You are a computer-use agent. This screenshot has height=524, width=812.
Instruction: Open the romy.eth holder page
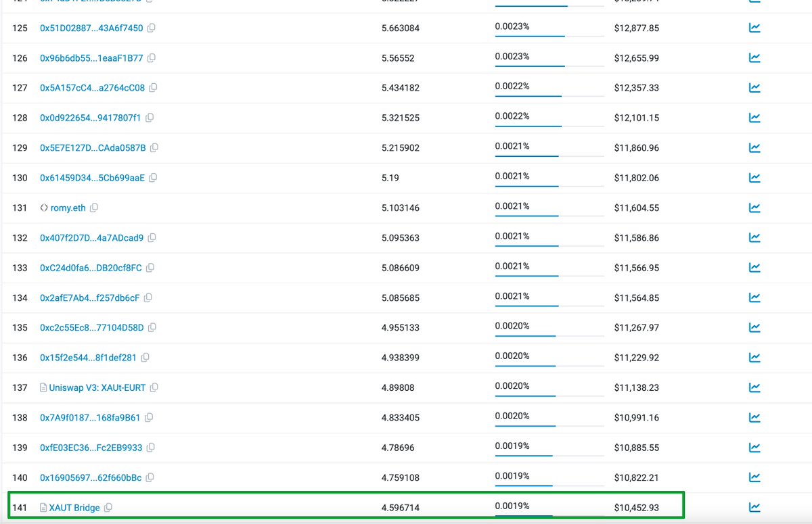coord(68,208)
